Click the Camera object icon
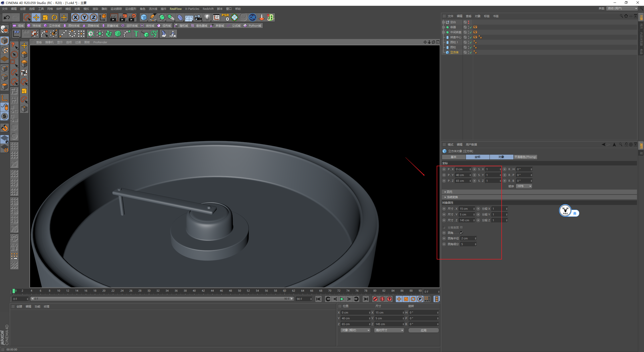The height and width of the screenshot is (352, 644). click(198, 17)
